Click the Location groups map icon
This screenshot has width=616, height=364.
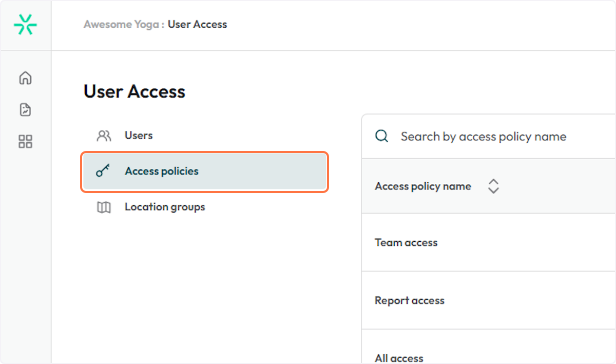click(x=104, y=207)
